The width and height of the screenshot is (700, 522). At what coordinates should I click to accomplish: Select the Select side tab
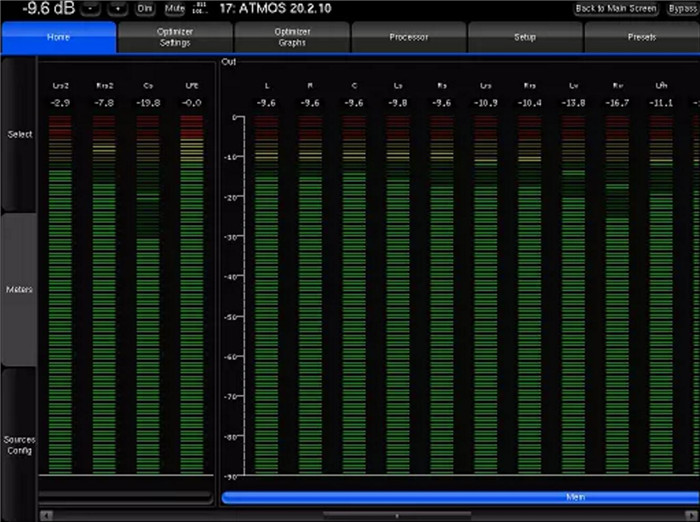click(19, 134)
